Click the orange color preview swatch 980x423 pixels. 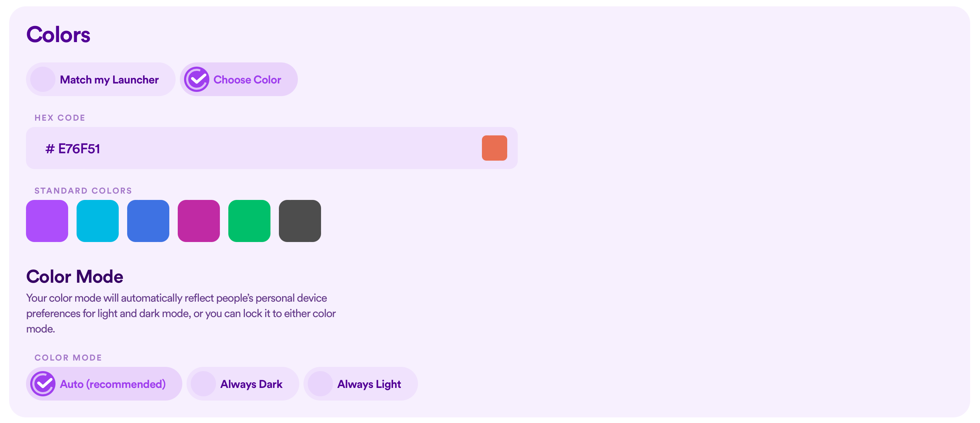(x=495, y=148)
